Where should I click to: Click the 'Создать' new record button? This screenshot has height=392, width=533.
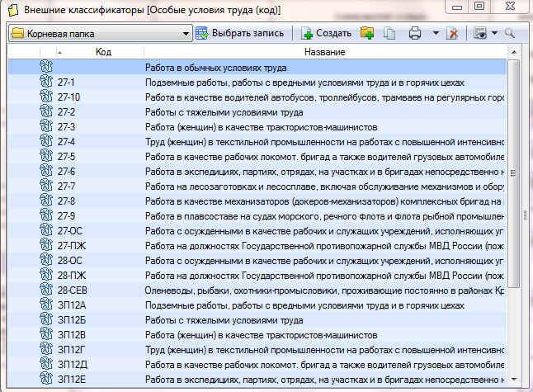tap(326, 33)
